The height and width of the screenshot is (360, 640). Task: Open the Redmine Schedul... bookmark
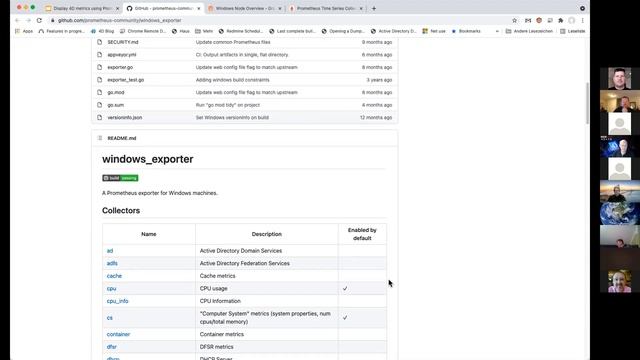coord(240,31)
